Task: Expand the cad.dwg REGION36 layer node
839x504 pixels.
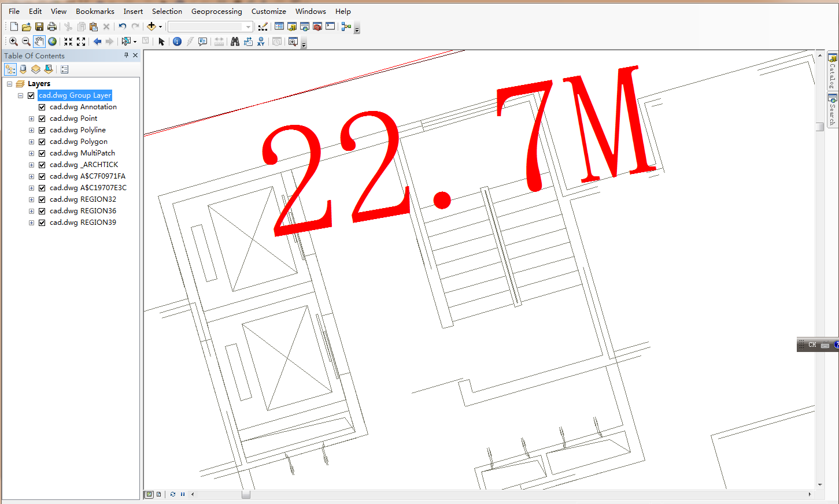Action: (31, 211)
